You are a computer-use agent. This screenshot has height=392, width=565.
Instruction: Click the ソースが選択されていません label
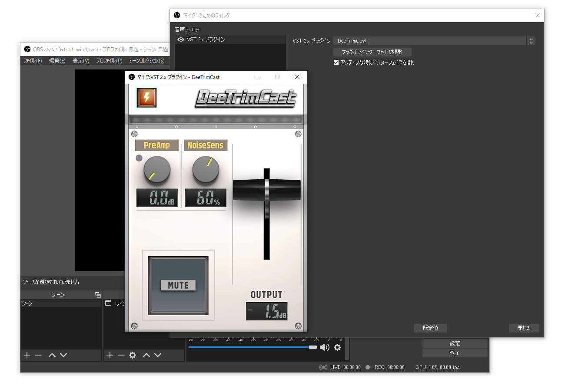point(51,282)
